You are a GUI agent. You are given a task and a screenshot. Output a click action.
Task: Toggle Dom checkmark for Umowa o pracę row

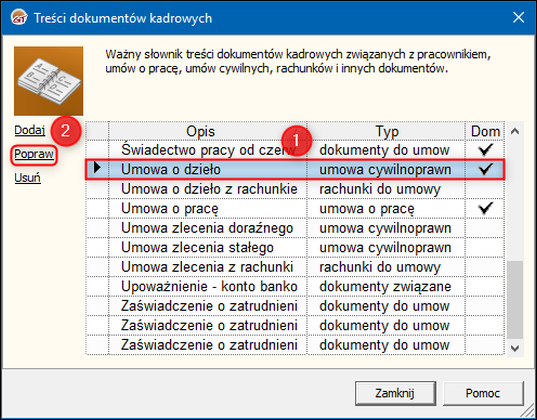click(x=485, y=208)
